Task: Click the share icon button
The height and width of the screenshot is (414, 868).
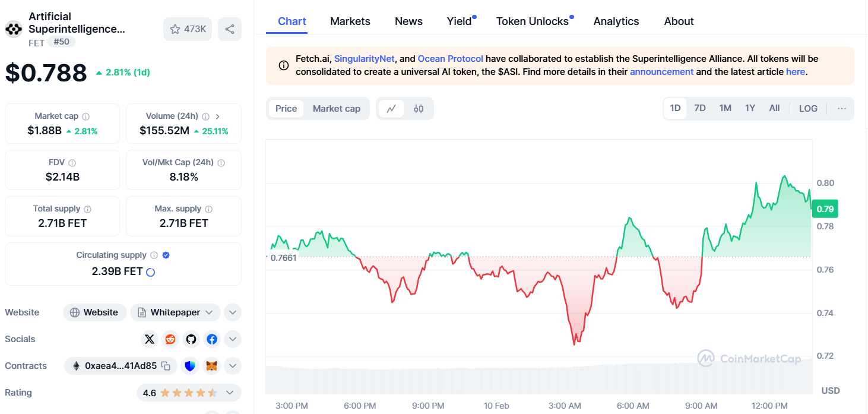Action: click(230, 29)
